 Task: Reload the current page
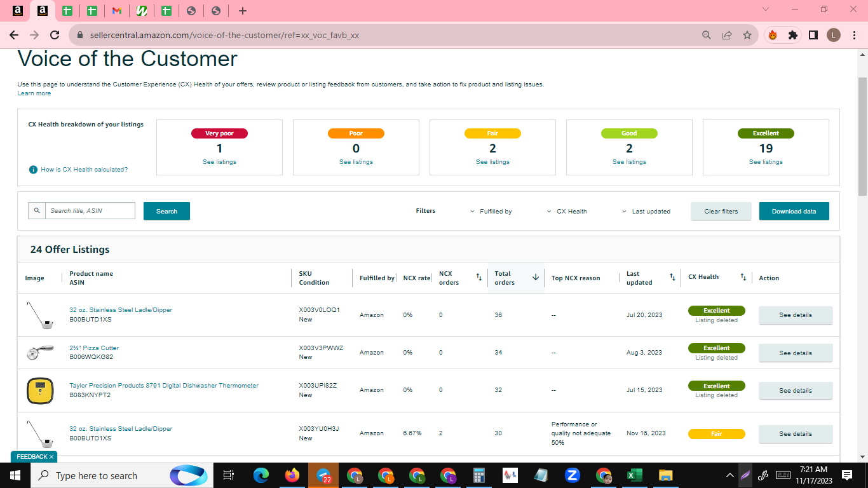55,36
